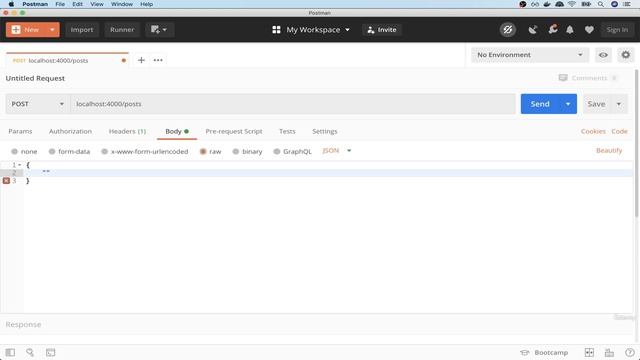This screenshot has width=640, height=360.
Task: Switch to the Authorization tab
Action: click(x=70, y=131)
